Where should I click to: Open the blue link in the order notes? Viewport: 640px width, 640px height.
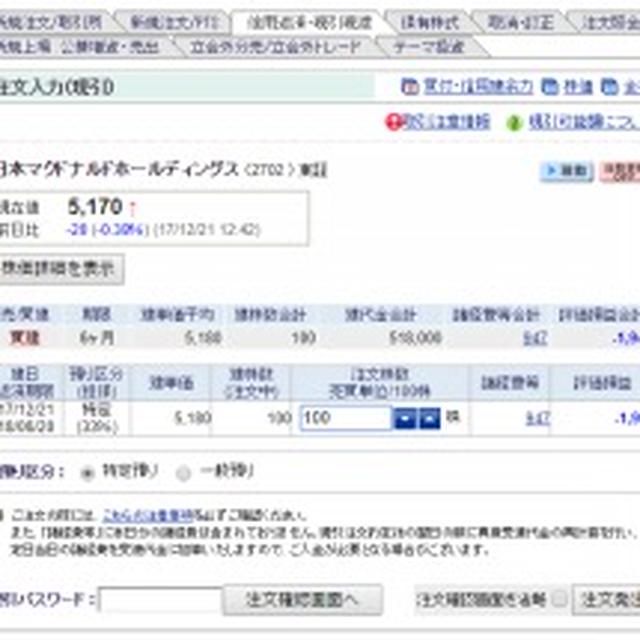click(148, 516)
